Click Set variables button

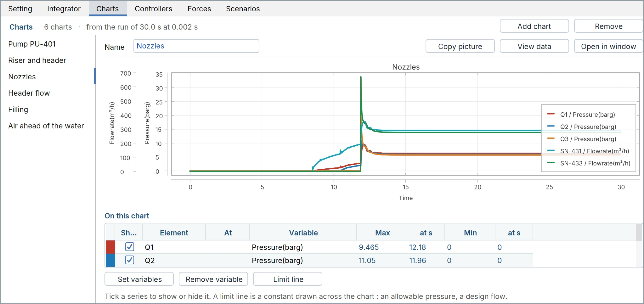(139, 279)
